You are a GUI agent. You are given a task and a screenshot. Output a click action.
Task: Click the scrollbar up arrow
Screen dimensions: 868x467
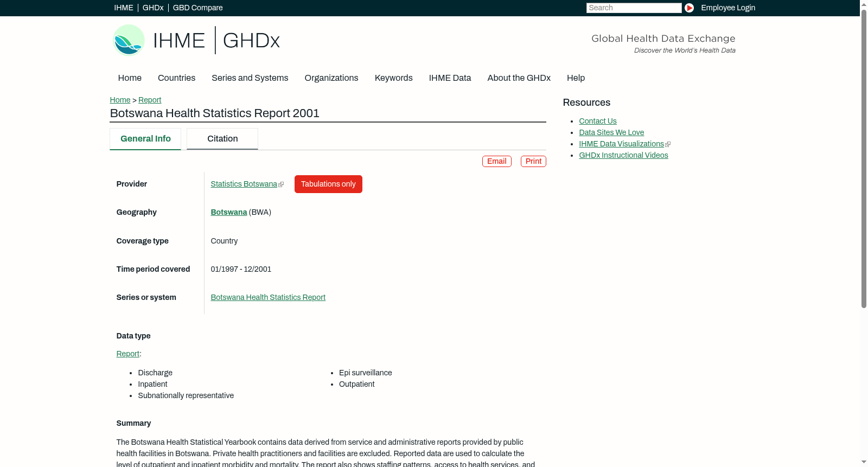click(x=864, y=4)
